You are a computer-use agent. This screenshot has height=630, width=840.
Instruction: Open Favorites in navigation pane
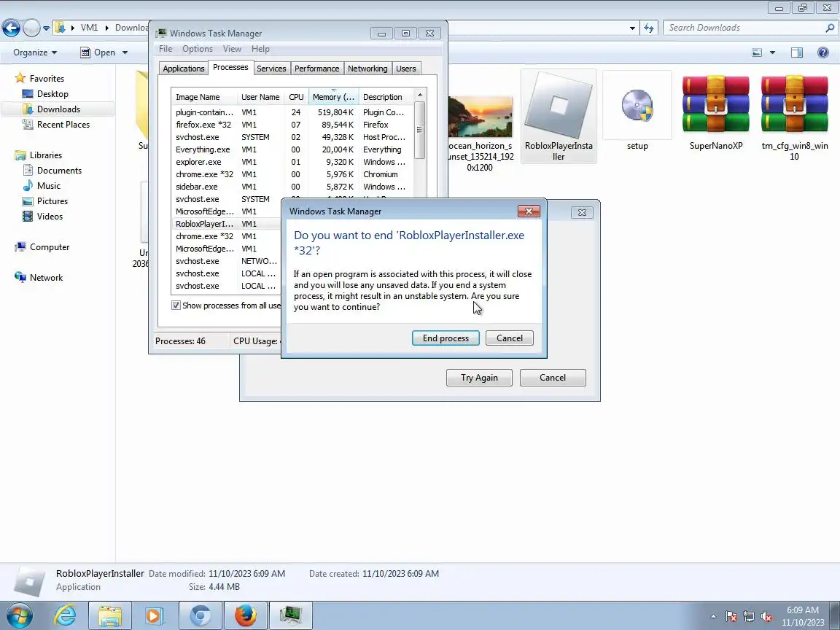[47, 78]
